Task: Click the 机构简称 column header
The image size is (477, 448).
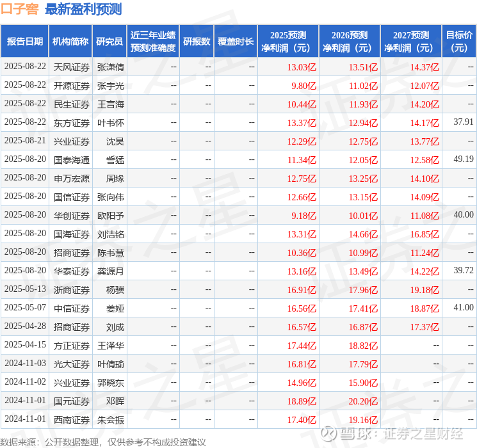Action: (70, 42)
